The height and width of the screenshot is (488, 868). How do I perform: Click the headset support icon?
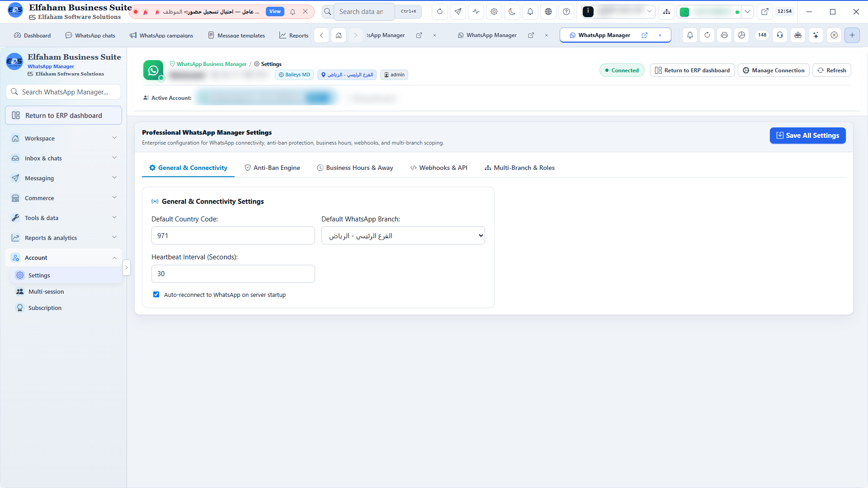[x=780, y=35]
